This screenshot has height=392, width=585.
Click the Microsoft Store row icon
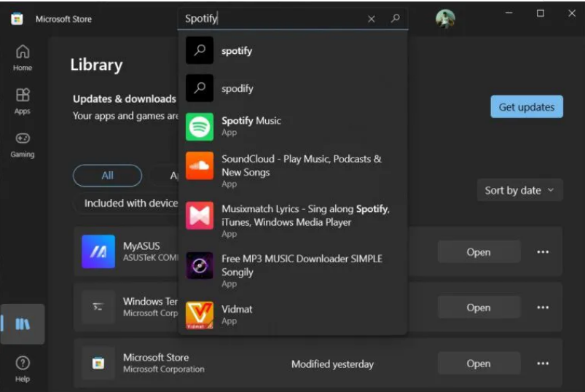98,363
